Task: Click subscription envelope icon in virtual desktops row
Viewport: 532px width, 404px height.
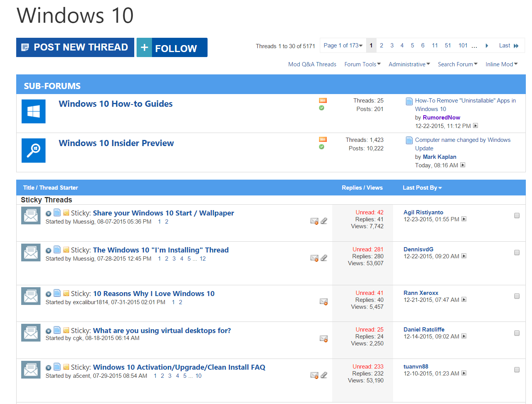Action: (x=324, y=338)
